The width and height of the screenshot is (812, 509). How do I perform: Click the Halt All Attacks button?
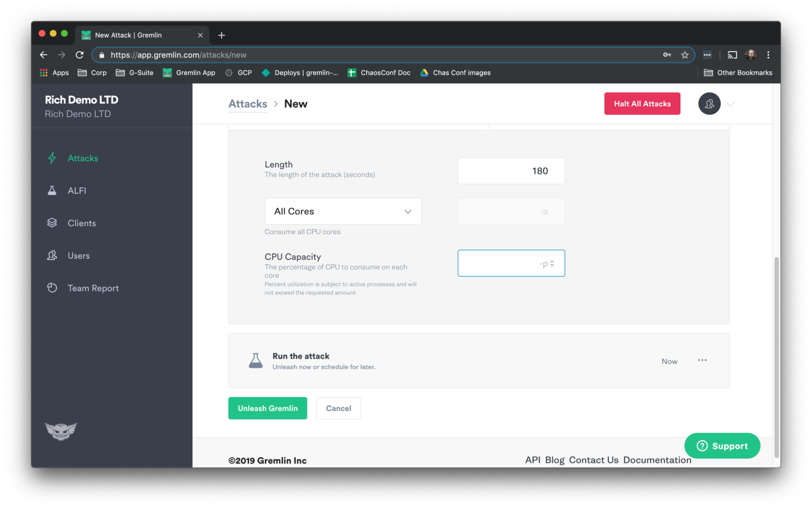[x=642, y=104]
